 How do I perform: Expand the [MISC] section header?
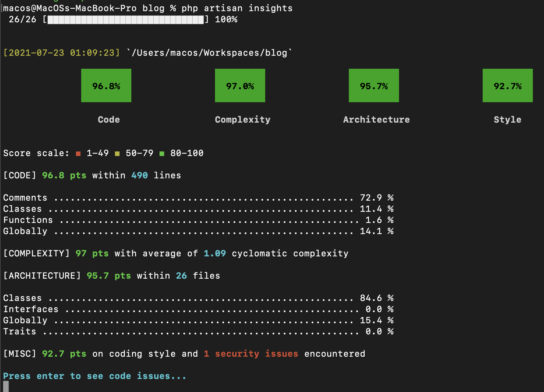(20, 354)
